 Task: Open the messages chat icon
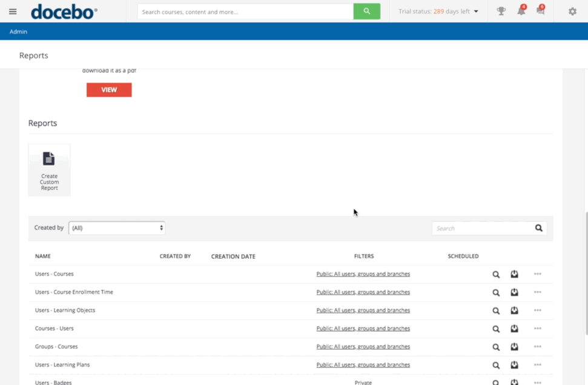540,12
